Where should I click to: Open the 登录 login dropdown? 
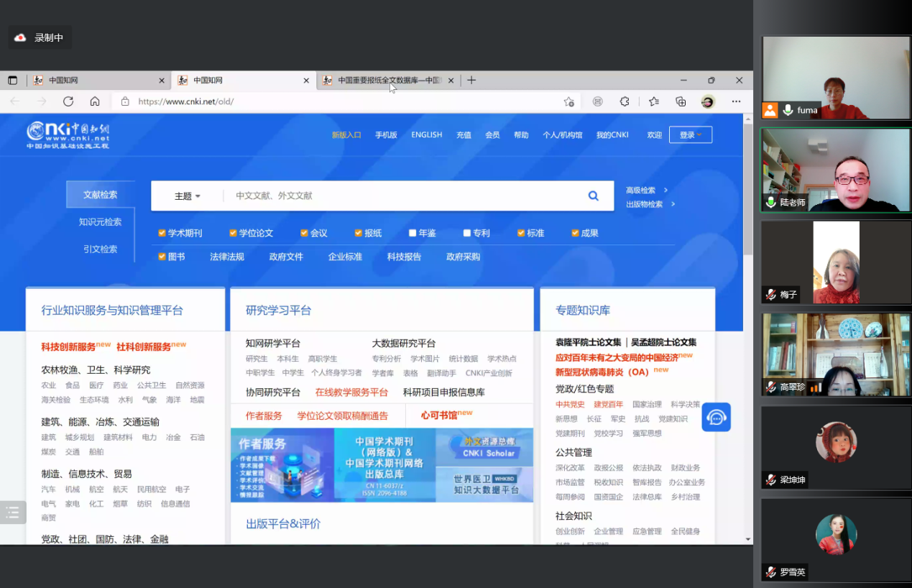click(691, 134)
